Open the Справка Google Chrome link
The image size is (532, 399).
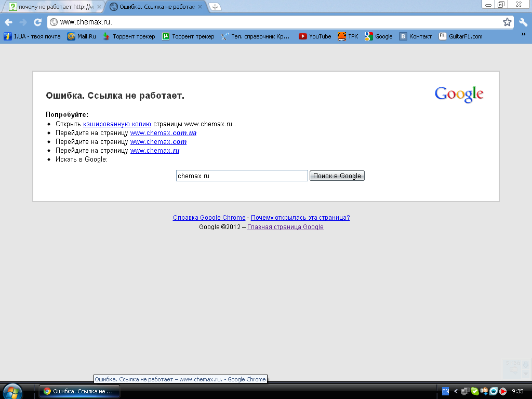click(x=209, y=218)
